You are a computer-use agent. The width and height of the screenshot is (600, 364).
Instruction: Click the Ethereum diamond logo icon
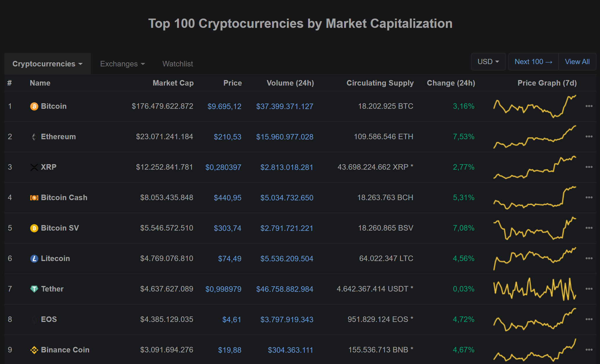34,137
